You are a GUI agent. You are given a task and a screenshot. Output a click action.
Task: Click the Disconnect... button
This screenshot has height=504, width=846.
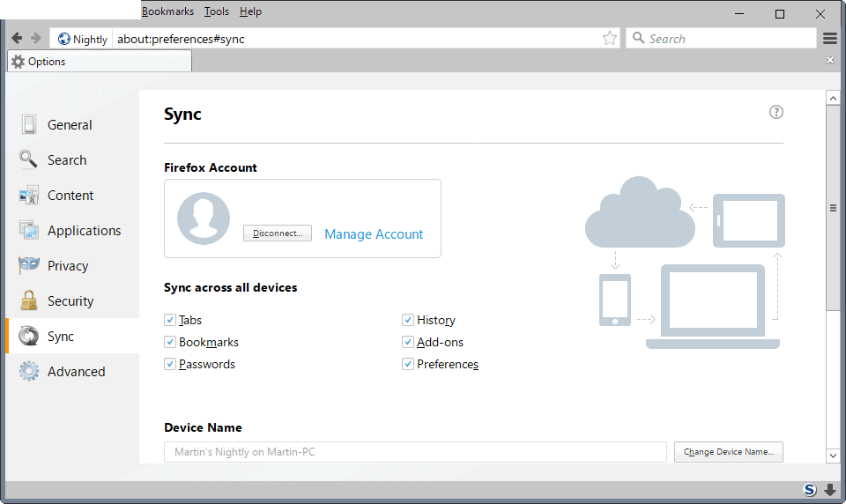[278, 233]
